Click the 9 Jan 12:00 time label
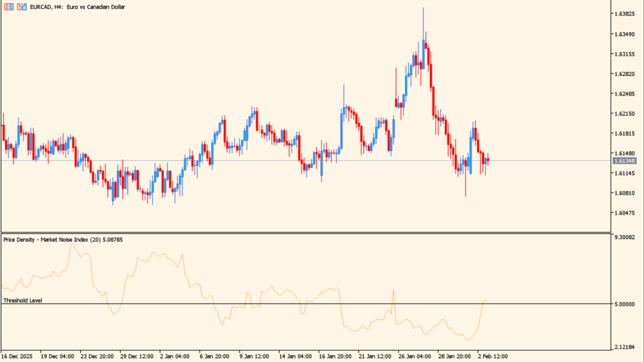644x362 pixels. click(x=254, y=356)
